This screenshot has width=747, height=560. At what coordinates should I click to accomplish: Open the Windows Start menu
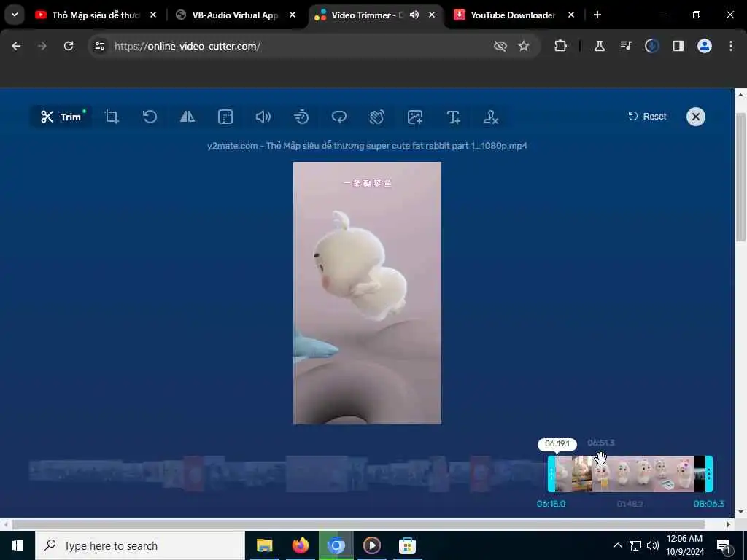(18, 545)
